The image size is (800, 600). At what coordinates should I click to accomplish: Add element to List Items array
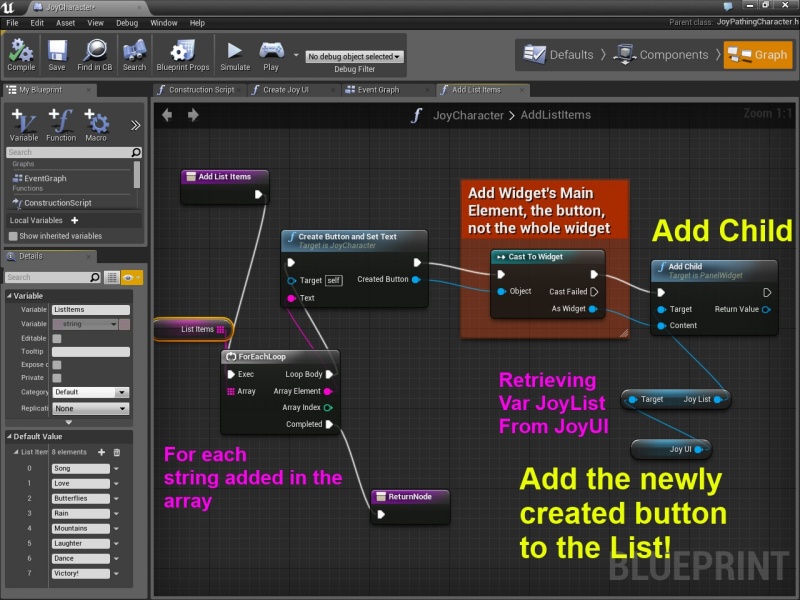[102, 452]
